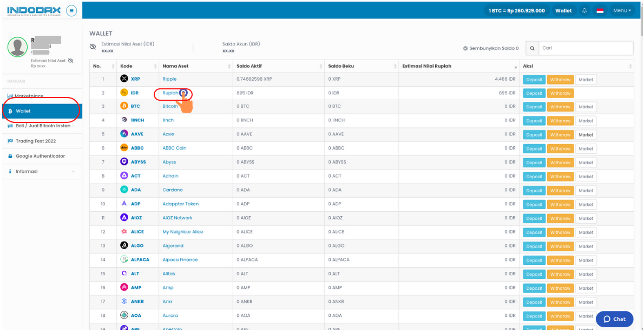Click the INDODAX logo

pos(34,11)
